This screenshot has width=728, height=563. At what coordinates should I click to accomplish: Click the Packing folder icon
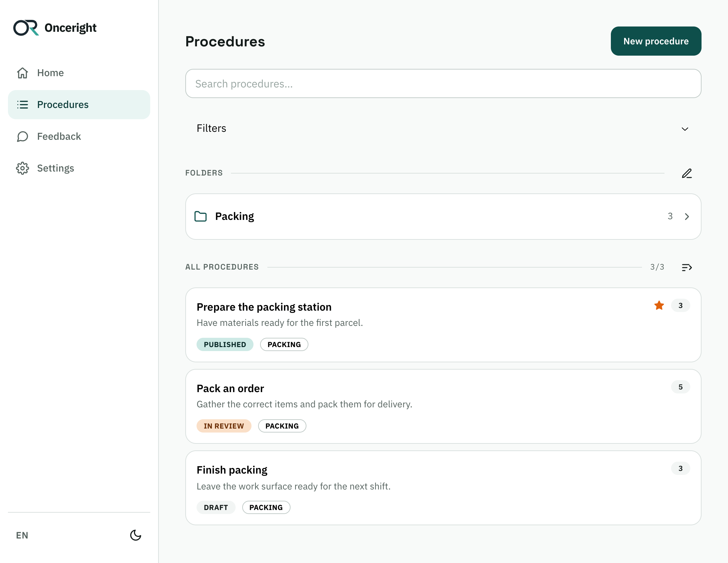pos(200,217)
